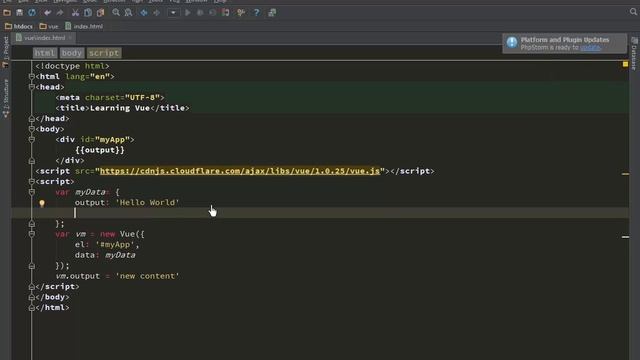Click the Paste clipboard icon
This screenshot has height=360, width=640.
click(x=100, y=13)
